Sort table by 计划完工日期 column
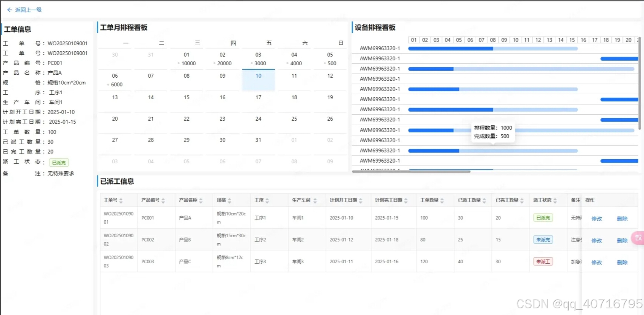644x315 pixels. 406,201
